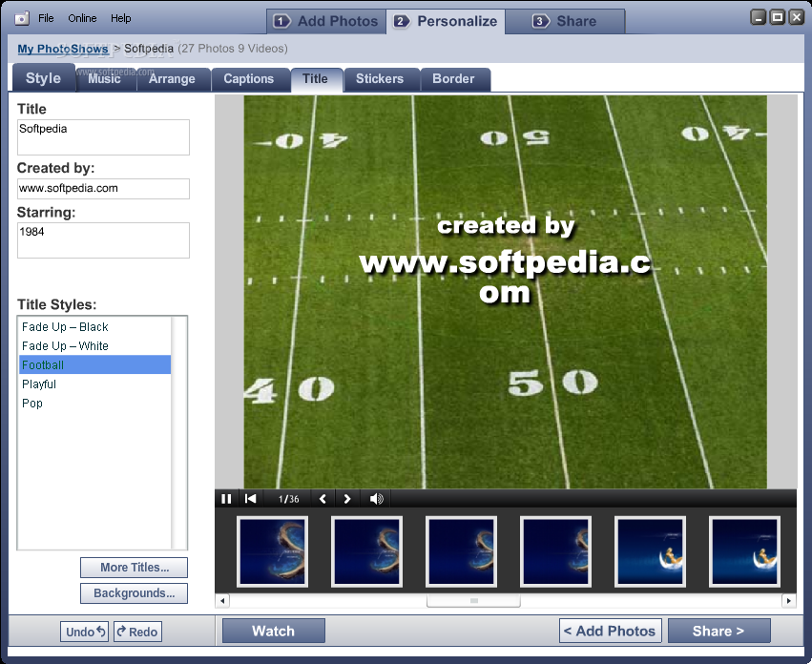Select Pop title style

[94, 404]
